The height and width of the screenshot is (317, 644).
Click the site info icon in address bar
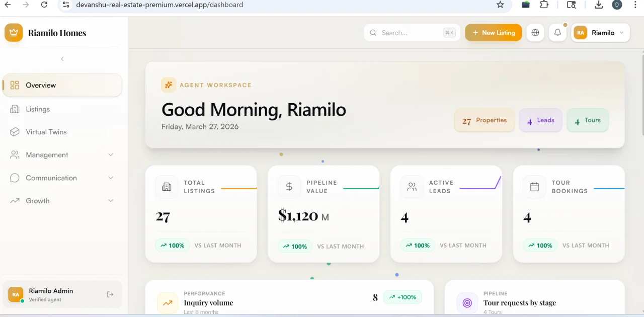(66, 5)
